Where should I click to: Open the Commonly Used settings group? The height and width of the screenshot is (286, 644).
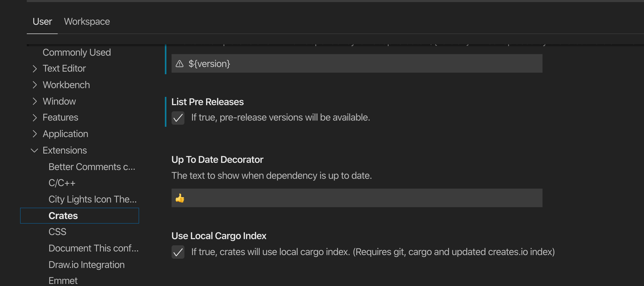[77, 52]
